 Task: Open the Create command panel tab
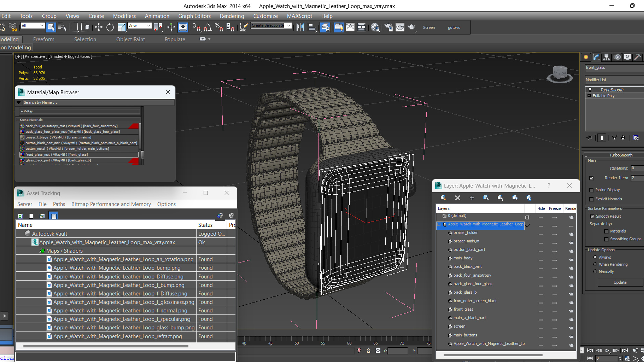tap(586, 57)
